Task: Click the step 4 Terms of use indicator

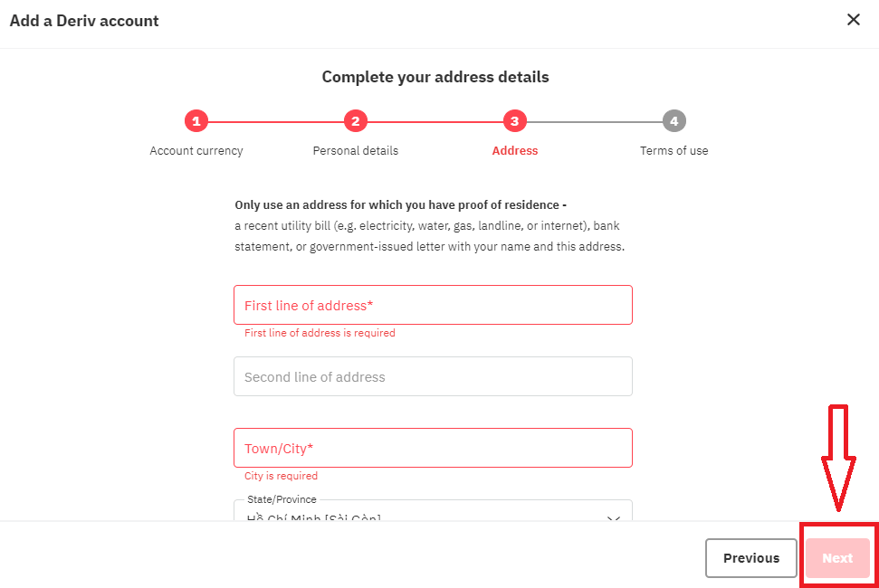Action: 674,120
